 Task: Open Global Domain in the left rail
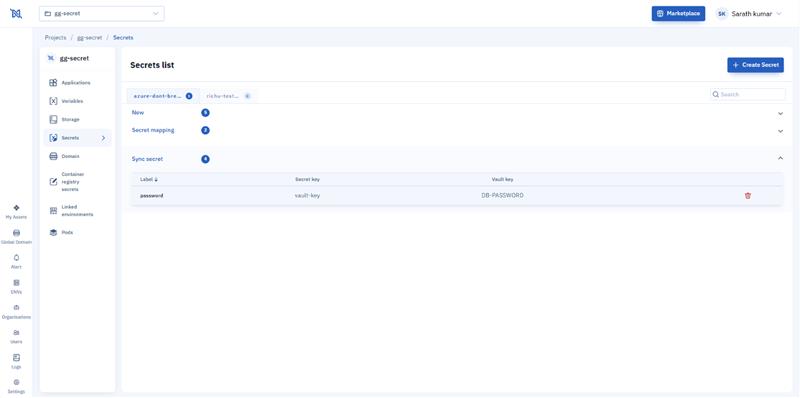pyautogui.click(x=16, y=236)
